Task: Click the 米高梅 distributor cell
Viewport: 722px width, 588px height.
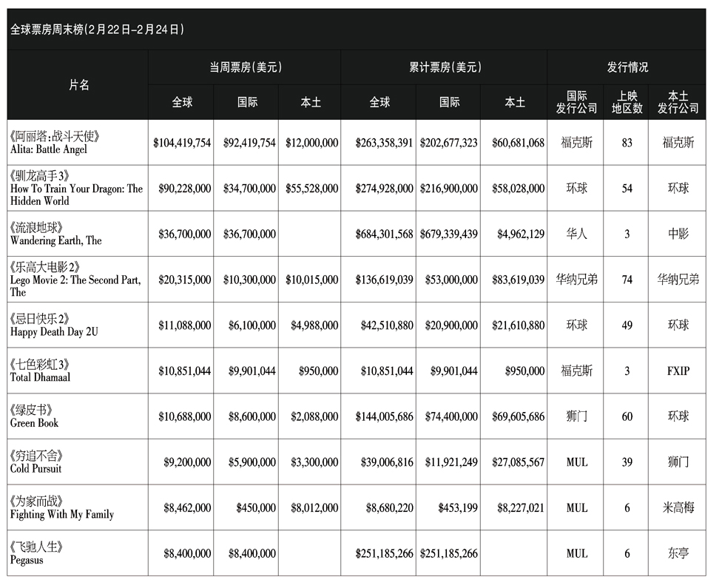Action: (x=678, y=508)
